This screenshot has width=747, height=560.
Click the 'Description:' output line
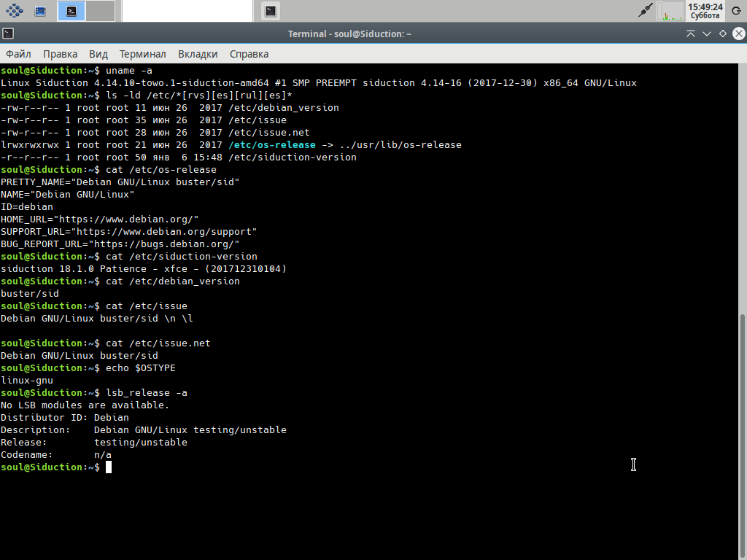point(144,430)
